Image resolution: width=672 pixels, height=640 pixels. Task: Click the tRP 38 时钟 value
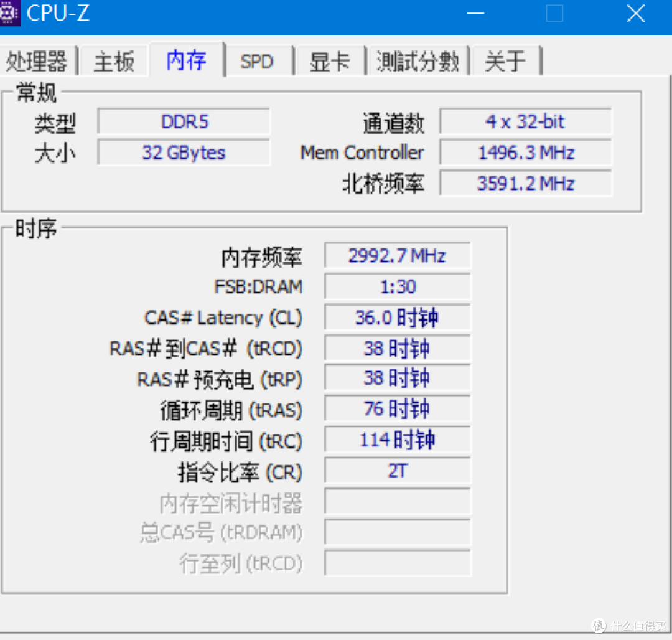pos(397,378)
